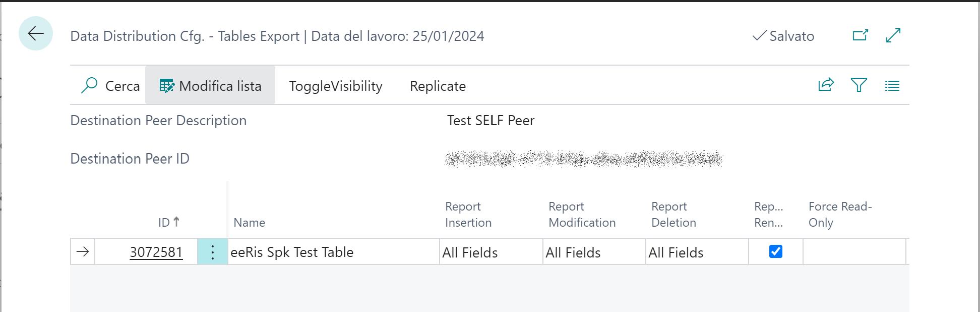Click Modifica lista menu item

pos(210,85)
